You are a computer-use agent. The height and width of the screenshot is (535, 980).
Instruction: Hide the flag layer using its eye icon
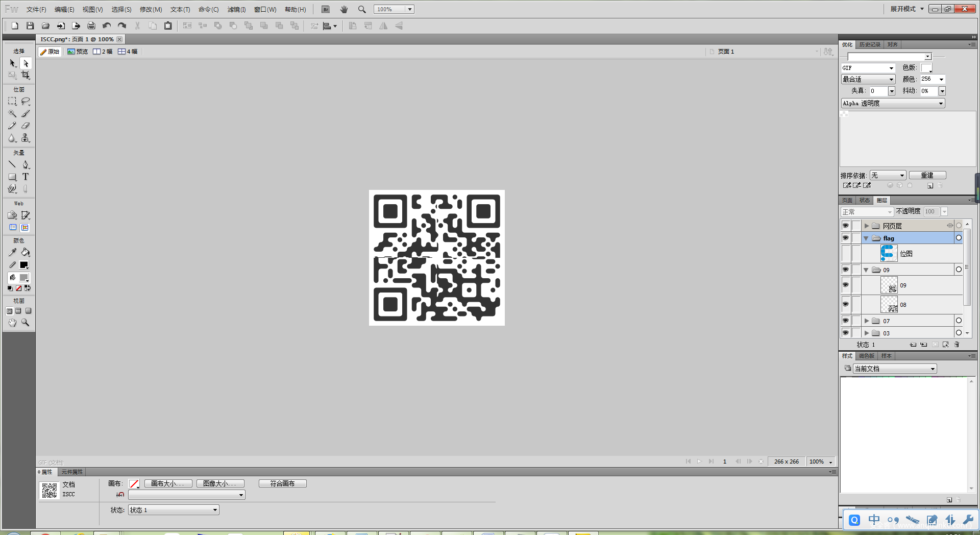845,238
